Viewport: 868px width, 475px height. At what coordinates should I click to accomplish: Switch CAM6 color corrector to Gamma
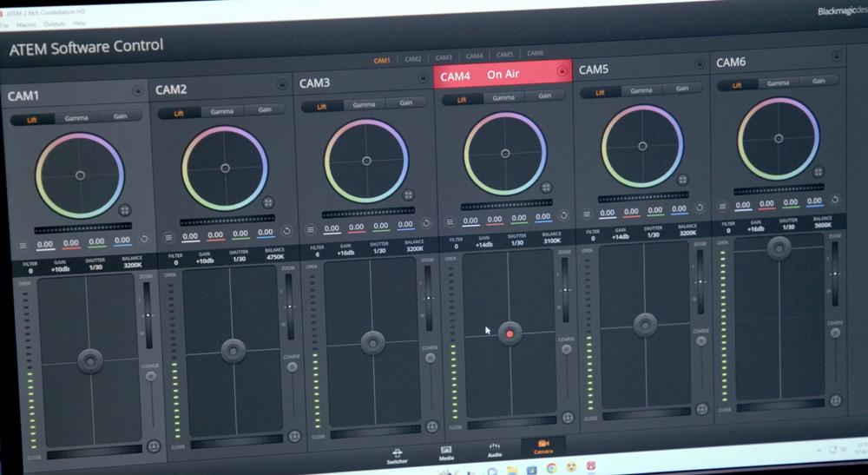click(x=778, y=83)
